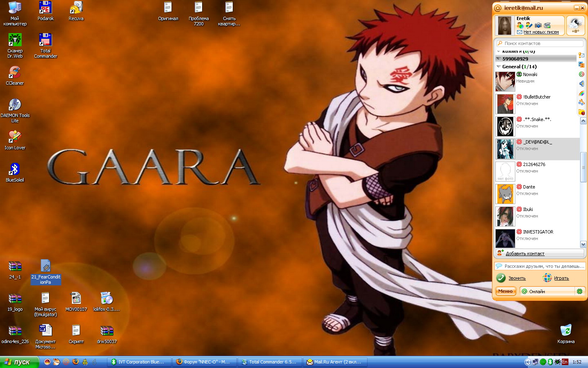Screen dimensions: 588x368
Task: Select the 21_FearConditionPa file icon
Action: (x=45, y=272)
